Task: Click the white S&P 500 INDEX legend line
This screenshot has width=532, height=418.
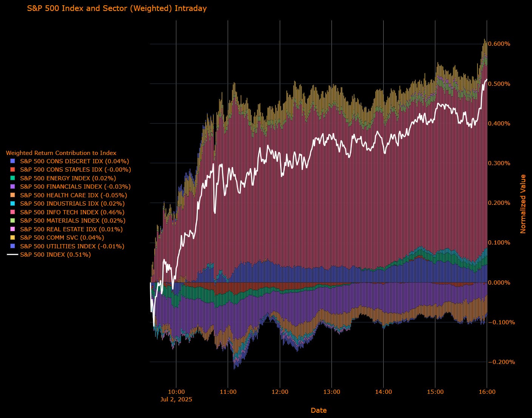Action: click(12, 255)
